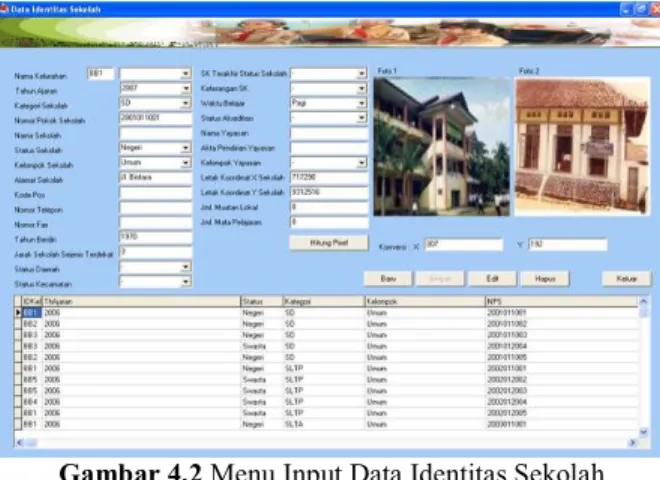Open the Kelompok Sekolah dropdown
The height and width of the screenshot is (480, 660).
click(x=185, y=163)
